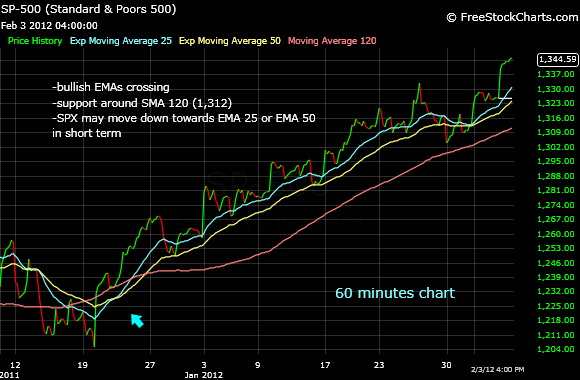The width and height of the screenshot is (580, 380).
Task: Click the Price History legend label
Action: pos(35,41)
